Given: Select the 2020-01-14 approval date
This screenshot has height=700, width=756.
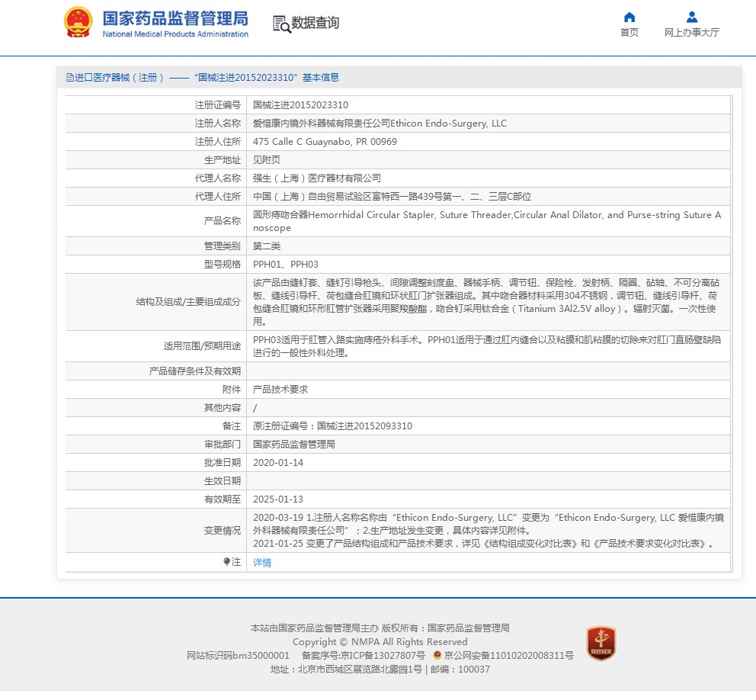Looking at the screenshot, I should 278,463.
